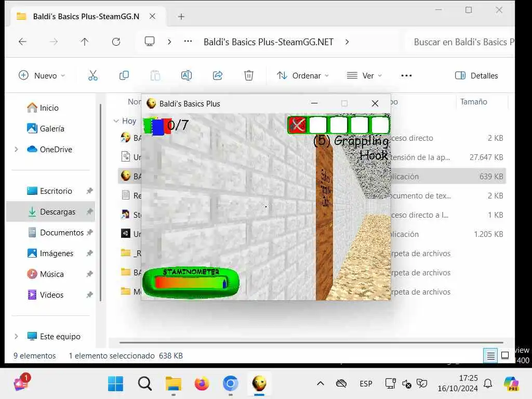The height and width of the screenshot is (399, 532).
Task: Close the Explorer tab with its X
Action: [152, 16]
